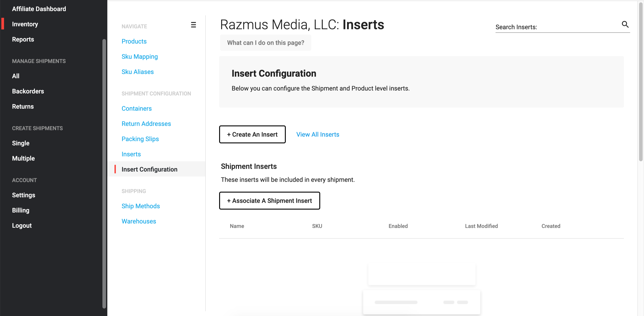The image size is (644, 316).
Task: Open Affiliate Dashboard in sidebar
Action: coord(39,9)
